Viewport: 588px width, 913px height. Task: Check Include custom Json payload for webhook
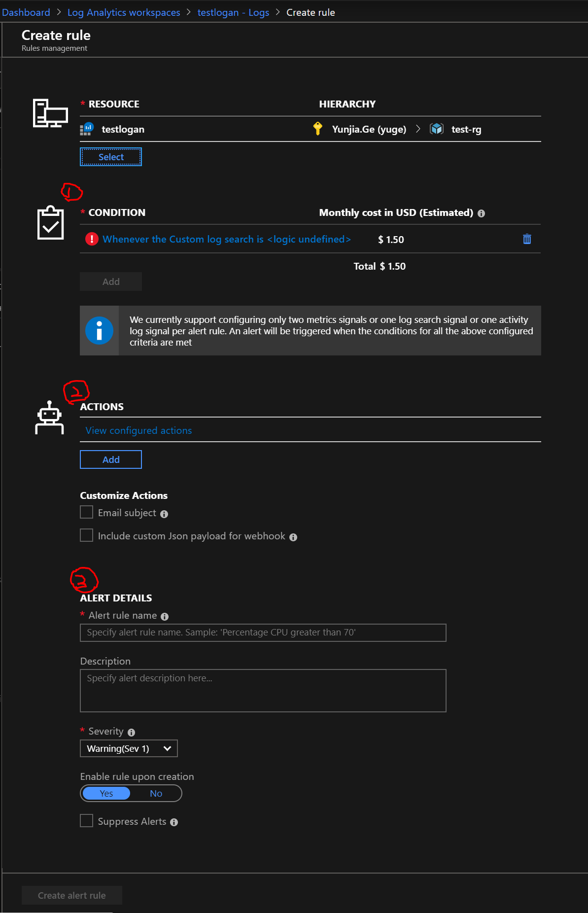pos(87,535)
